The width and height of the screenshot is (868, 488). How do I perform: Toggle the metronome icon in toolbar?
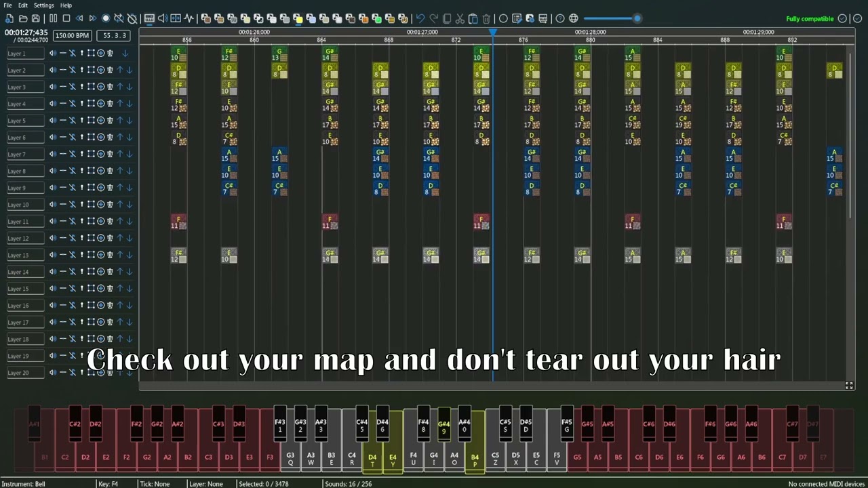132,18
